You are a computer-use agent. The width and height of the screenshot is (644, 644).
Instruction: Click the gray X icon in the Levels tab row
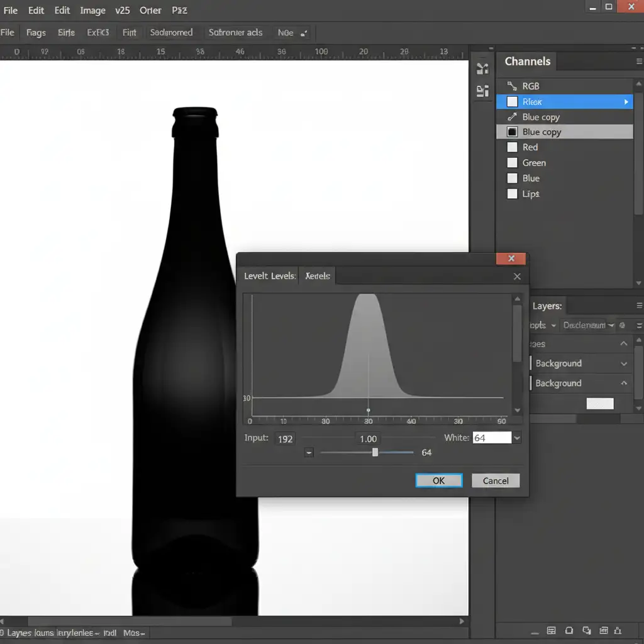tap(517, 276)
